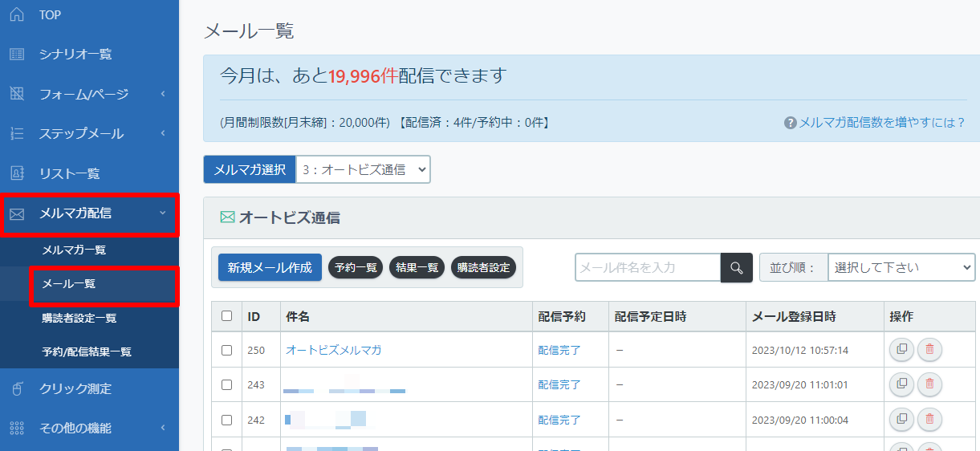
Task: Open the 並び順 sort dropdown
Action: click(901, 267)
